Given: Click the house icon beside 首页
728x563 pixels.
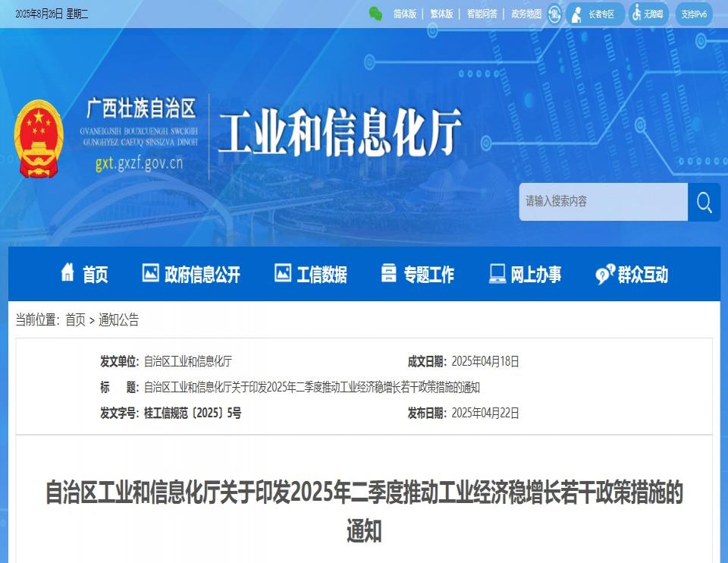Looking at the screenshot, I should click(x=67, y=272).
